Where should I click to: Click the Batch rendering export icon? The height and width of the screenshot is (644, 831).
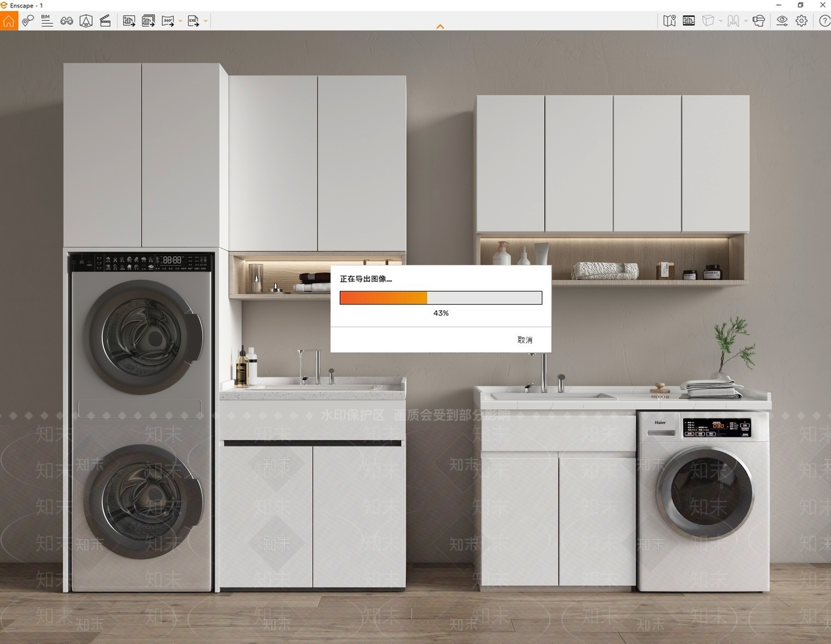click(148, 21)
